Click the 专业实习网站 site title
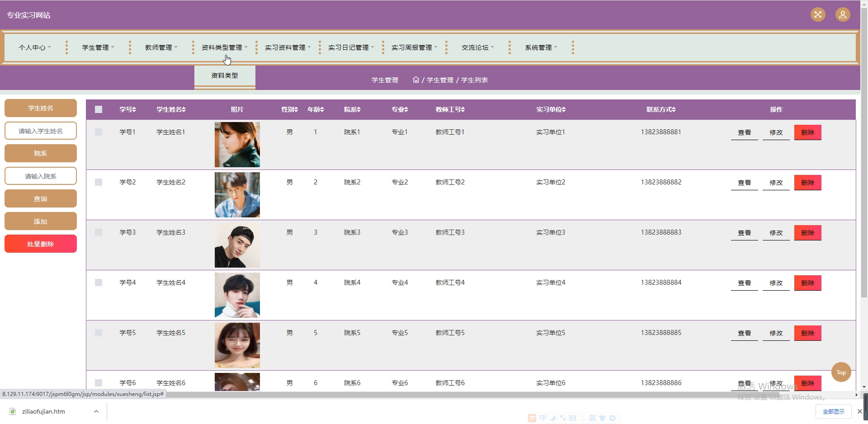The height and width of the screenshot is (424, 868). pyautogui.click(x=28, y=15)
